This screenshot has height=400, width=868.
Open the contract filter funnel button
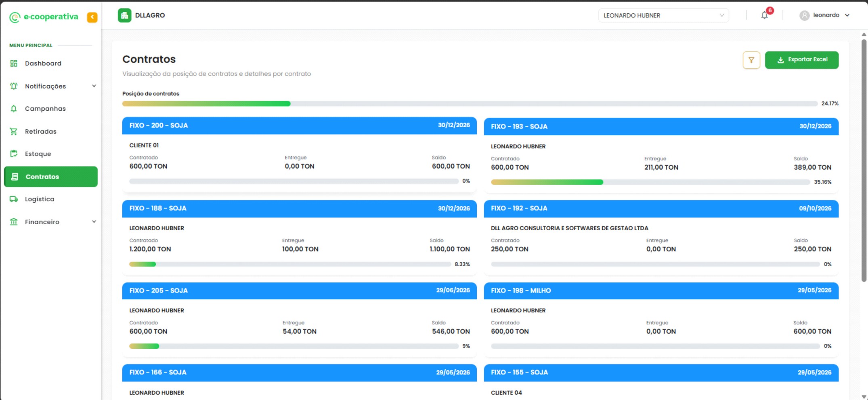point(751,60)
